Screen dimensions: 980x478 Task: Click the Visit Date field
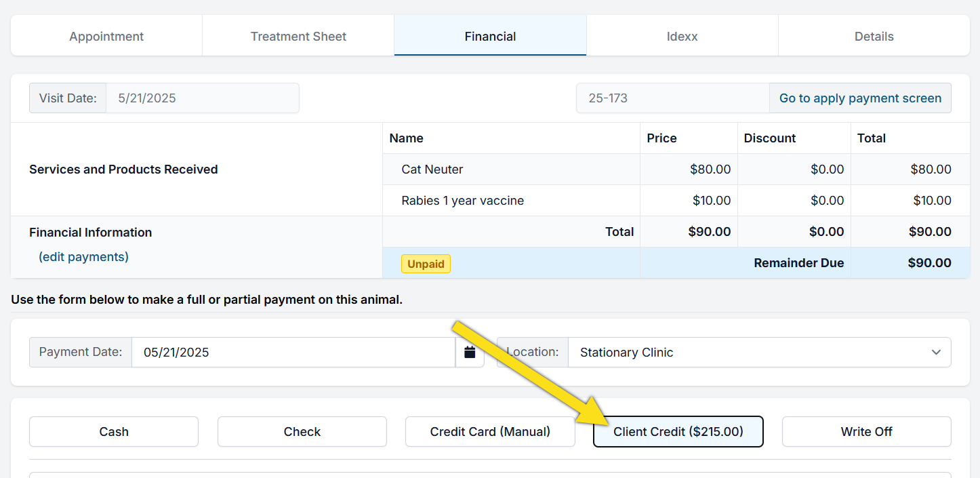(202, 98)
